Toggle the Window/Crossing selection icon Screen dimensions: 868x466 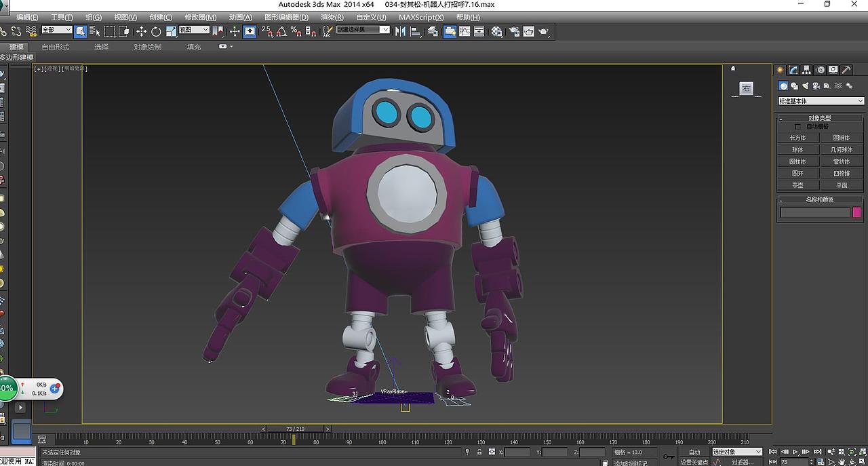[124, 31]
